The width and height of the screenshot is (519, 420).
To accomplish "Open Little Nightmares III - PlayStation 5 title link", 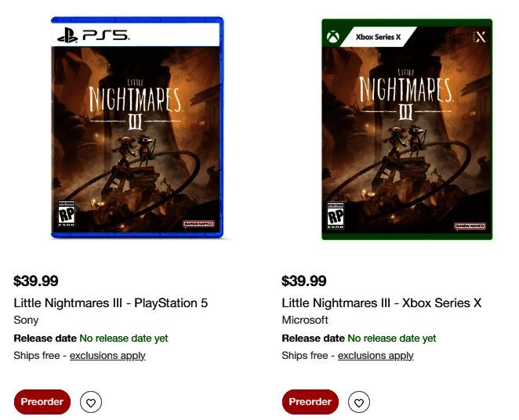I will click(x=111, y=302).
